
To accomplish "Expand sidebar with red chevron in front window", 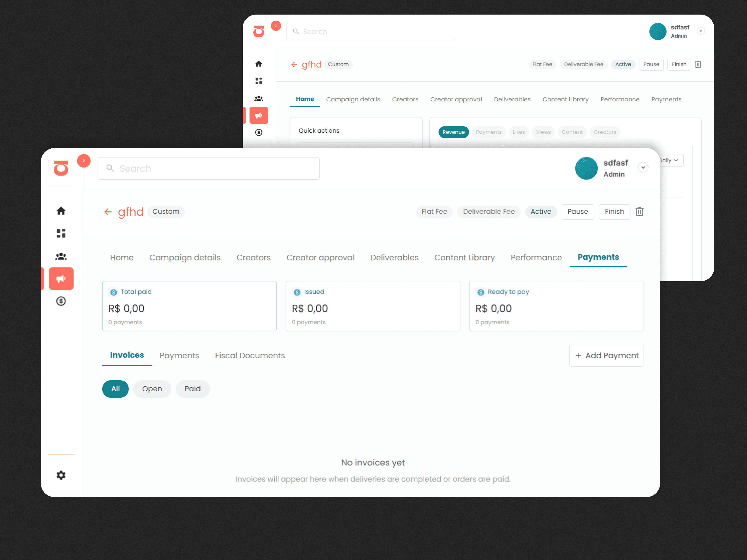I will (x=83, y=161).
